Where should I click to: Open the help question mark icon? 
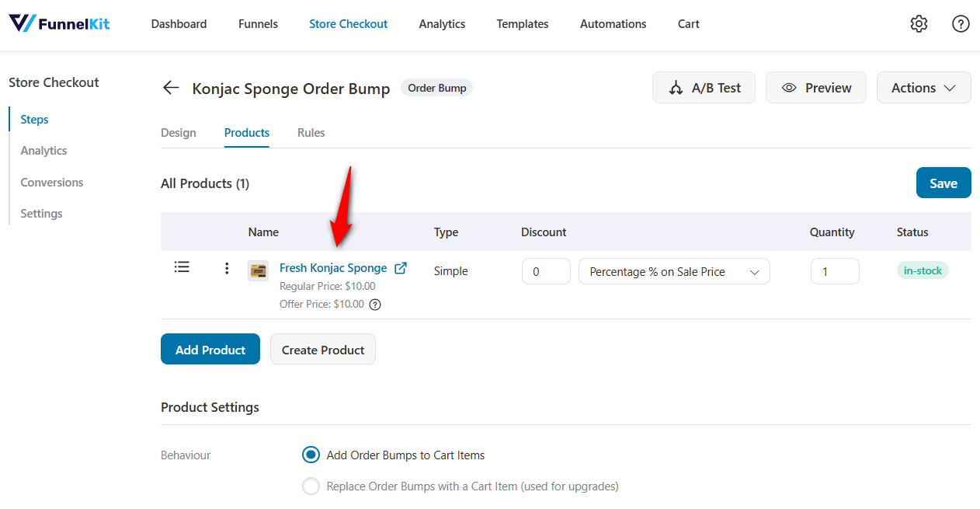(x=961, y=24)
